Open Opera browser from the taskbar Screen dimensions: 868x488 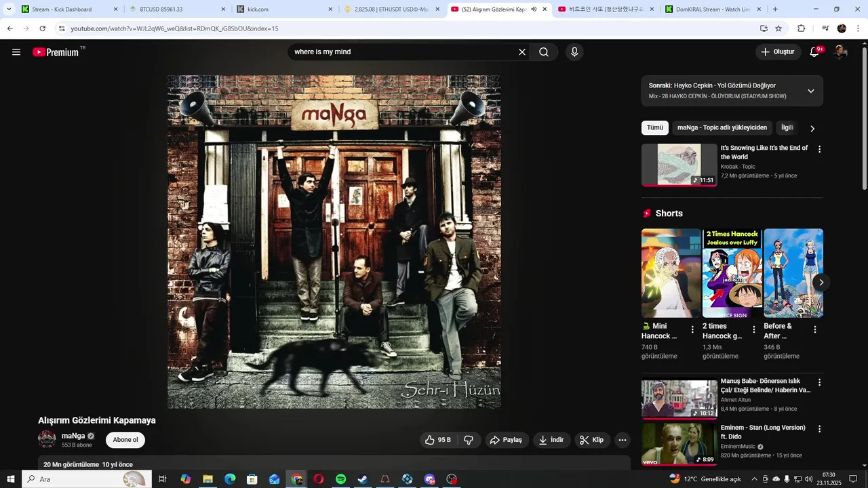point(318,479)
